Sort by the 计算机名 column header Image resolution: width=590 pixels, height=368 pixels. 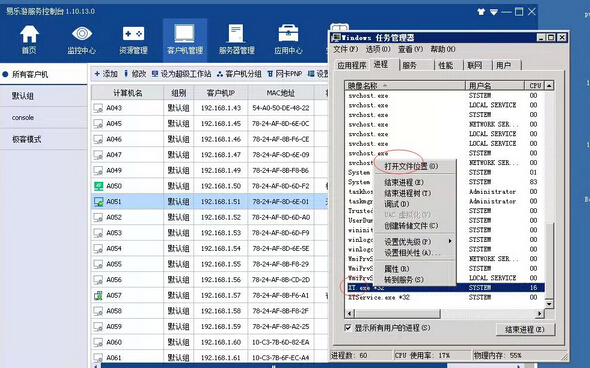point(128,93)
